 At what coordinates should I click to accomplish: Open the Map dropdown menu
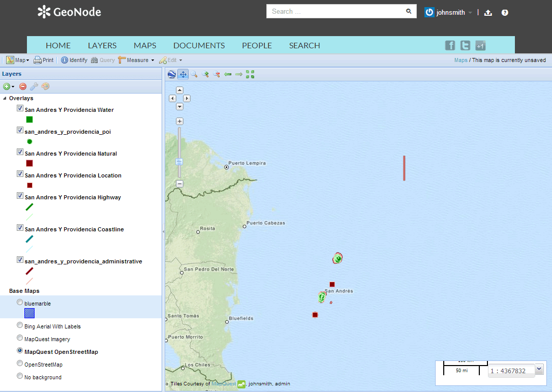tap(18, 60)
